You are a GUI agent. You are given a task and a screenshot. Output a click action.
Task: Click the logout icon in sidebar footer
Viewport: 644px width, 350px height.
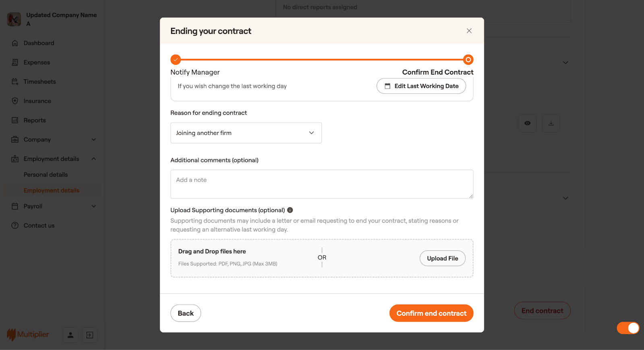point(90,335)
